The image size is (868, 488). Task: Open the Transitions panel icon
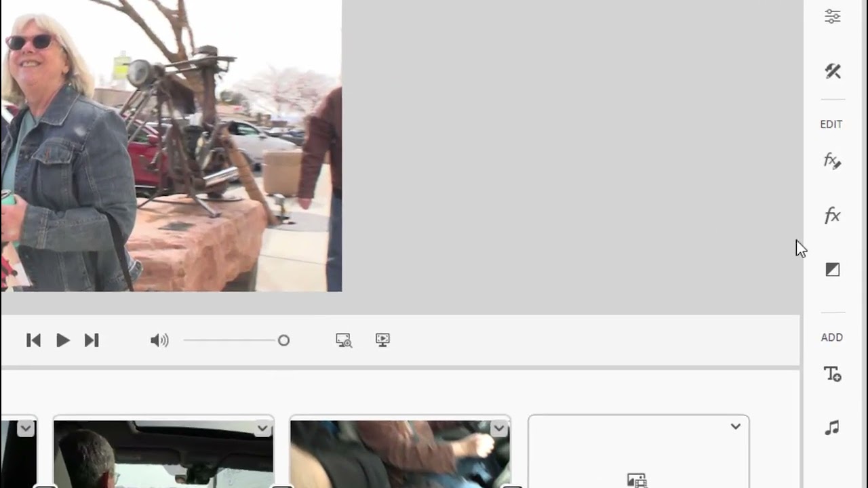click(832, 270)
